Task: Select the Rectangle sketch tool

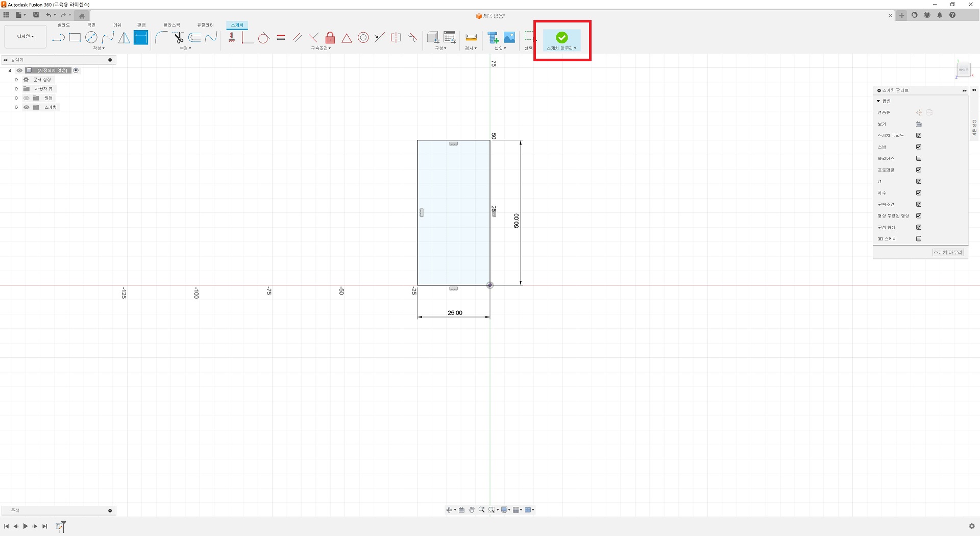Action: tap(75, 37)
